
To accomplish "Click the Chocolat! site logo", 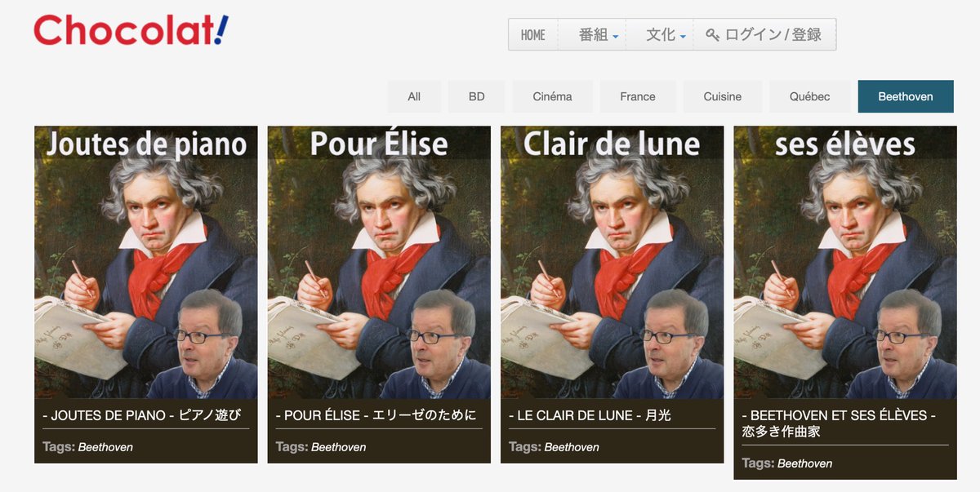I will (131, 30).
